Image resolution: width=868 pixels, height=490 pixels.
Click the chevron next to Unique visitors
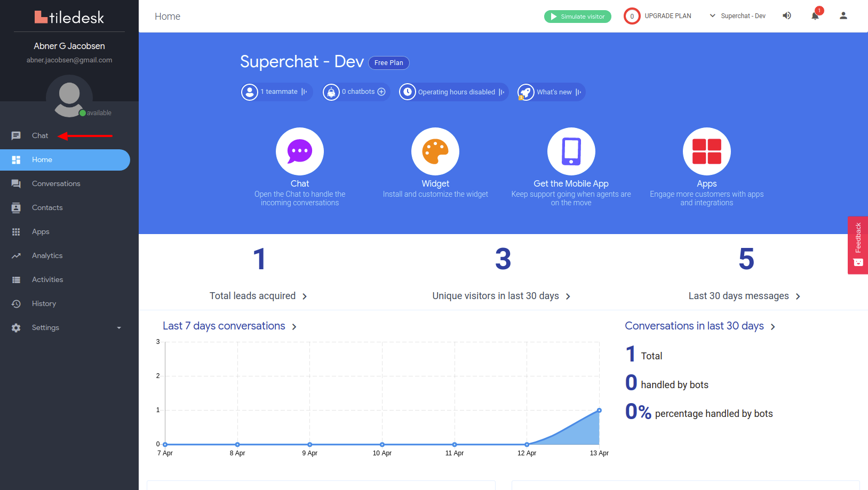pos(568,296)
